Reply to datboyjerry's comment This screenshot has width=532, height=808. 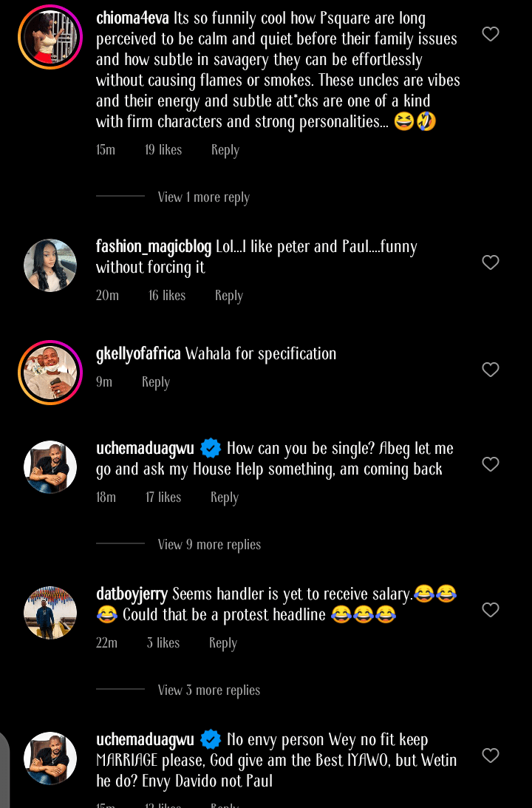tap(222, 643)
